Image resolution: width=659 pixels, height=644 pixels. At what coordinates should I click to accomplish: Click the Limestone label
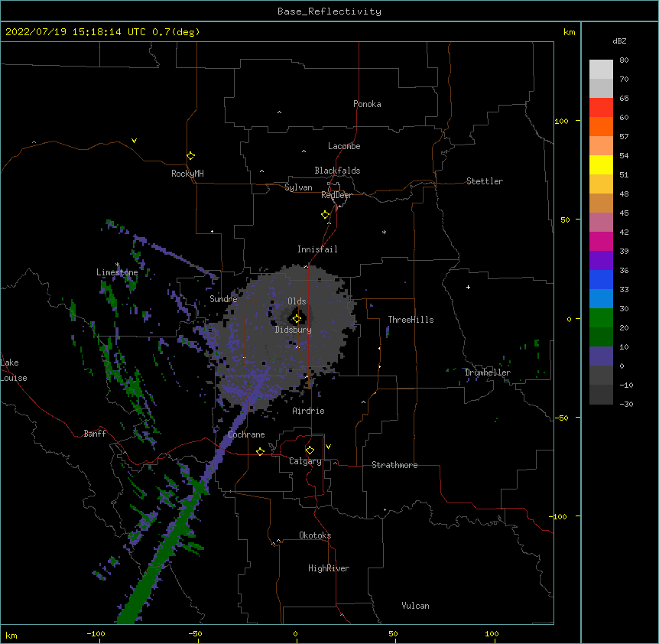[x=117, y=272]
